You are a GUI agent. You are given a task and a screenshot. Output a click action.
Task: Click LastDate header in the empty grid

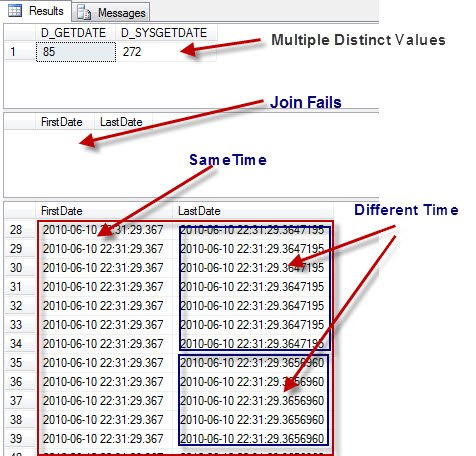[x=123, y=122]
